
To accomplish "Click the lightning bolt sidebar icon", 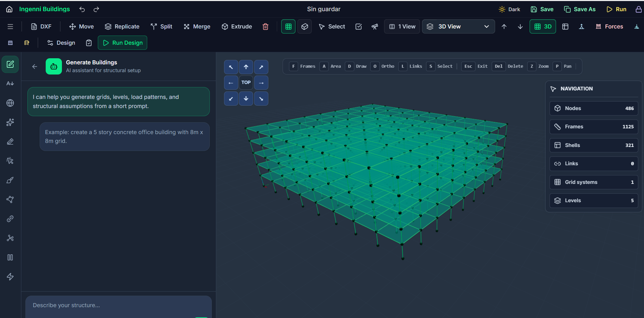I will (x=10, y=277).
